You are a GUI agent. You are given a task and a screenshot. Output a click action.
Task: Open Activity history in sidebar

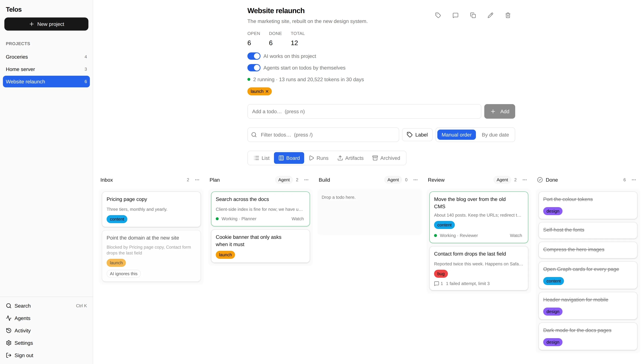(46, 331)
